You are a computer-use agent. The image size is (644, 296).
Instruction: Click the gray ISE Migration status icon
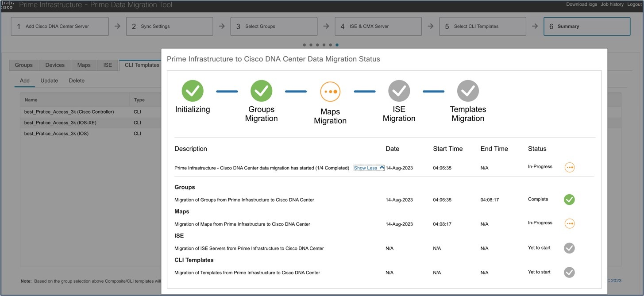[x=399, y=91]
